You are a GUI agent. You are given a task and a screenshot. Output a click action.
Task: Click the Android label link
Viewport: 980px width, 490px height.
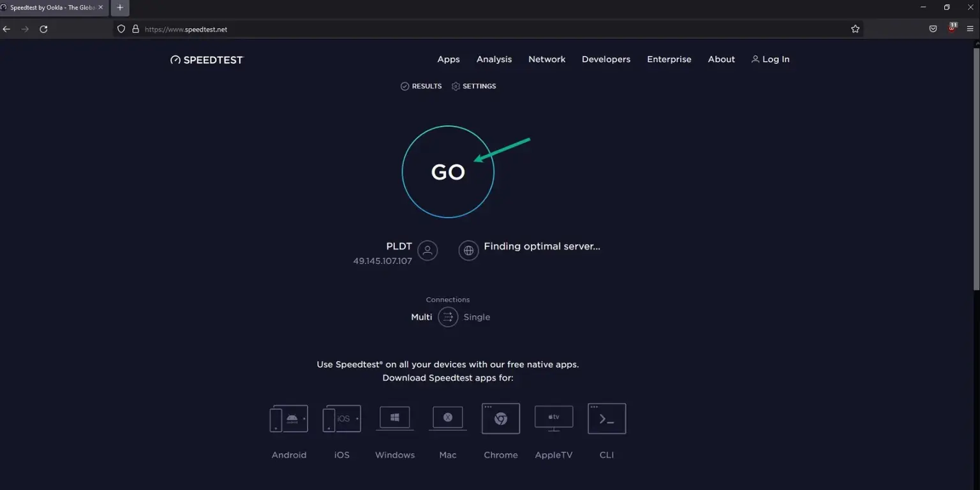pos(289,455)
